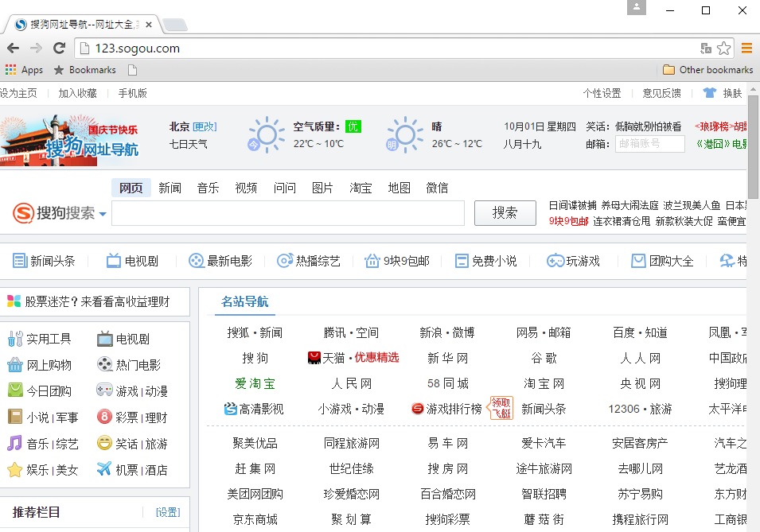Click the 国庆节快乐 Sogou banner image

tap(69, 139)
